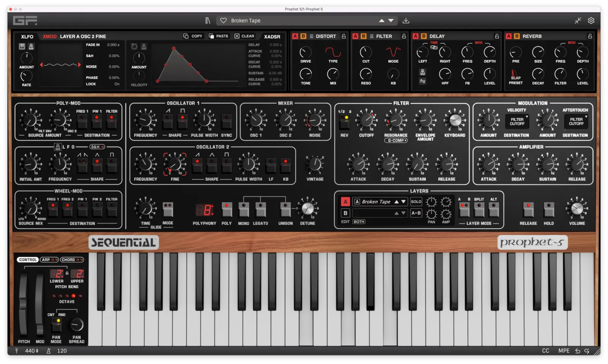
Task: Click Layer A Broken Tape down arrow
Action: coord(403,202)
